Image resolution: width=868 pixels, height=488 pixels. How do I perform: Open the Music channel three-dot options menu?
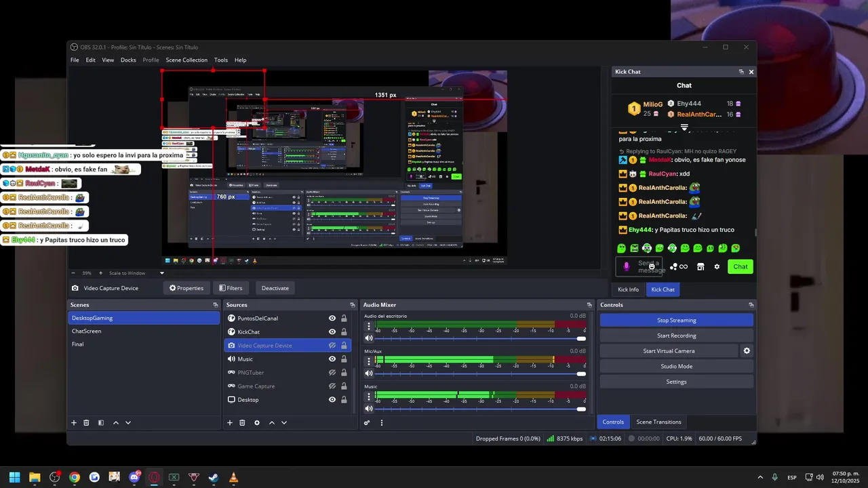tap(369, 396)
